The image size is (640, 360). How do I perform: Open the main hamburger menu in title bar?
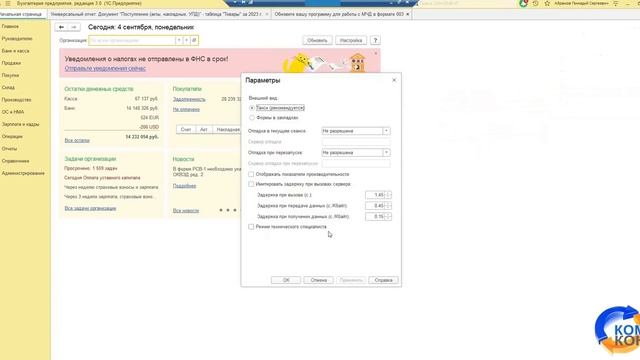8,3
